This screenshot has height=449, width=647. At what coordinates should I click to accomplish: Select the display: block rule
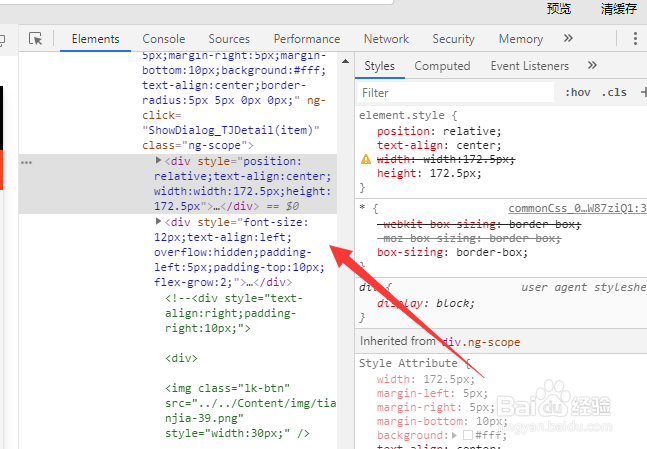point(425,303)
